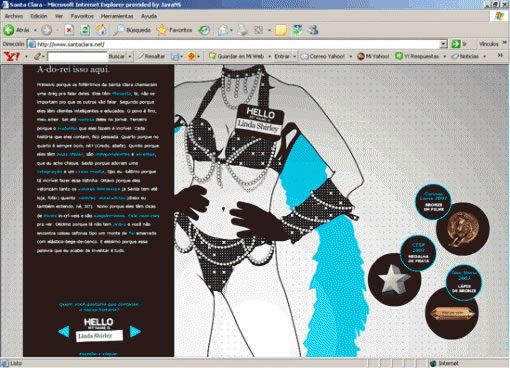Open the Edición menu
Image resolution: width=510 pixels, height=368 pixels.
tap(39, 16)
